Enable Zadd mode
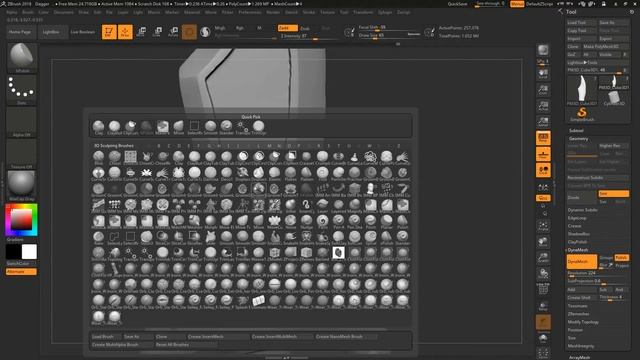640x360 pixels. (x=287, y=28)
